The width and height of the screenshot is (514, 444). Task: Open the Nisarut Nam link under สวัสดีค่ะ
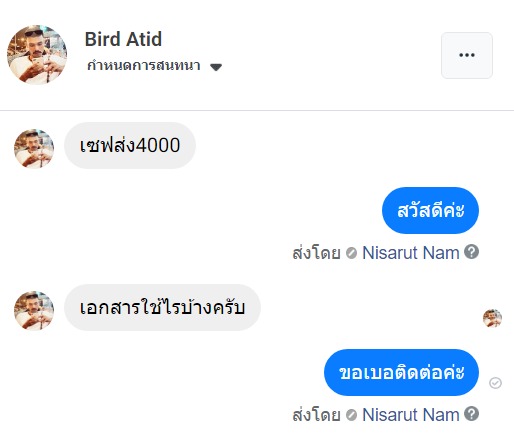(x=411, y=253)
